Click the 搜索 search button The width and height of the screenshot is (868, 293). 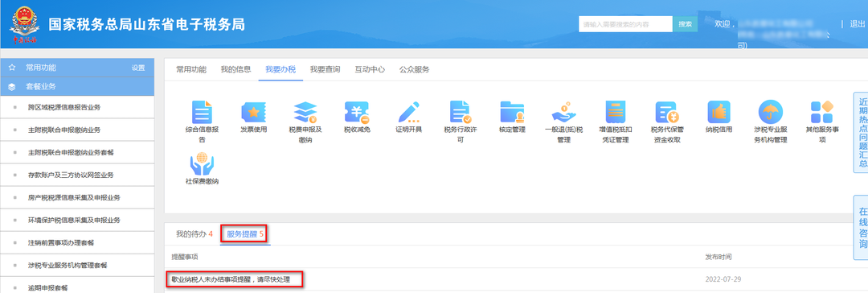click(x=686, y=24)
